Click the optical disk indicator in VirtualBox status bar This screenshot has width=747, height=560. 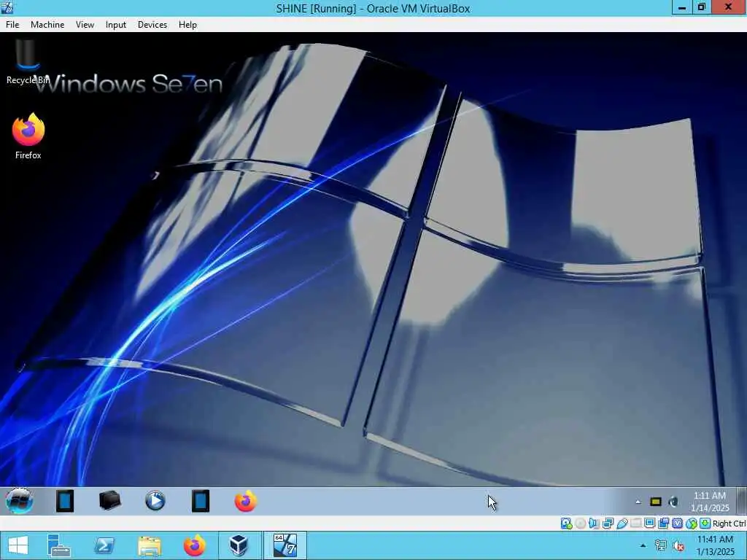pyautogui.click(x=580, y=524)
